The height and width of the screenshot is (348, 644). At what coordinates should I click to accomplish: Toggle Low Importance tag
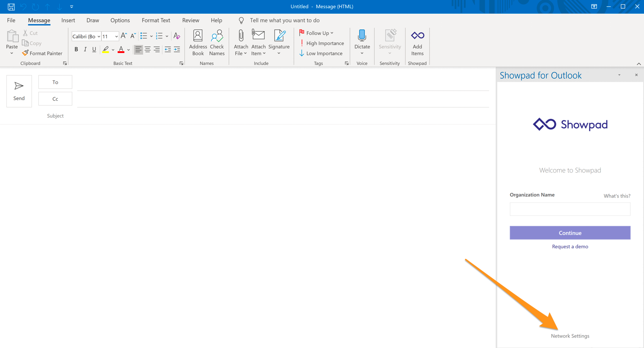321,53
